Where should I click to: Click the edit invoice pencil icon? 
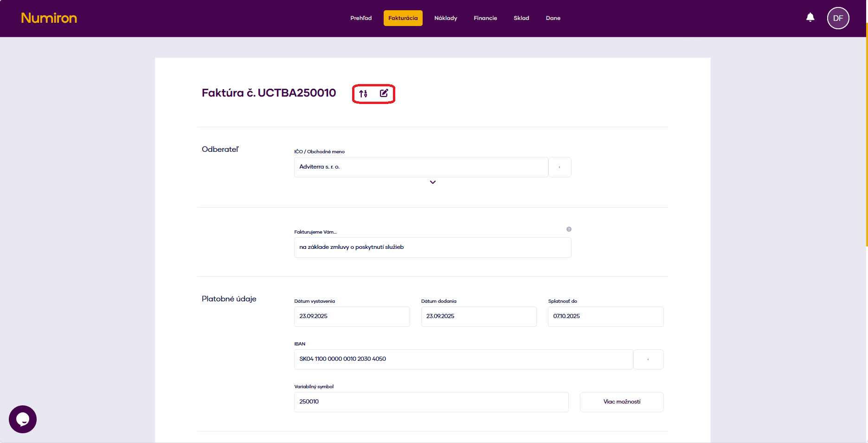pyautogui.click(x=383, y=93)
